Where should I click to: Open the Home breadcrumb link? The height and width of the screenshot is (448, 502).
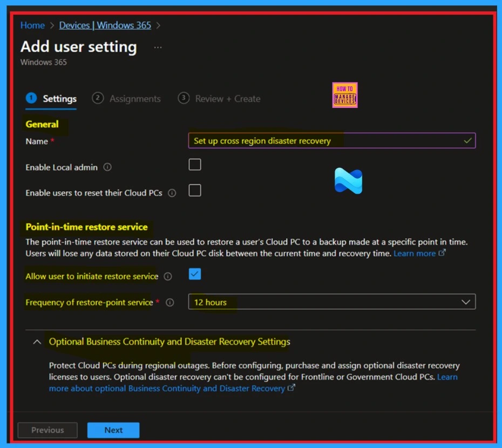click(x=32, y=25)
